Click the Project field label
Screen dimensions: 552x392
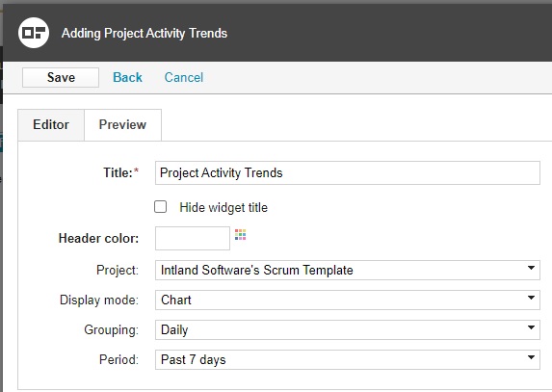[118, 271]
